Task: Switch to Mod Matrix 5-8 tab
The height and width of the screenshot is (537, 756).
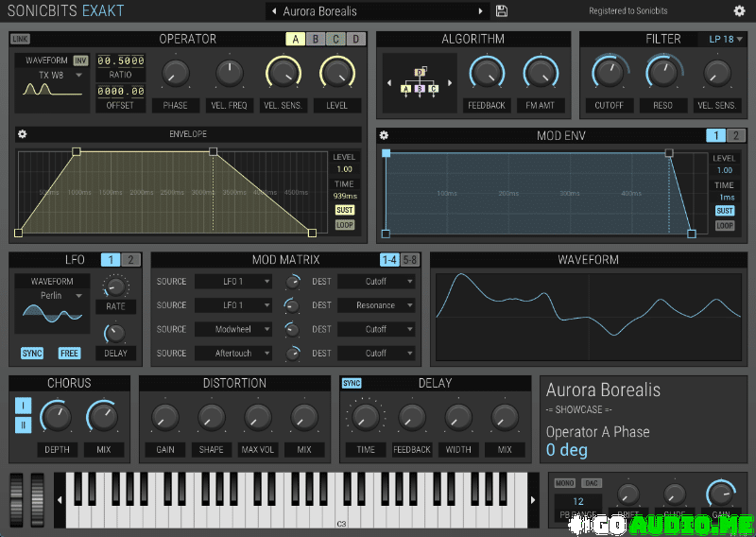Action: coord(410,260)
